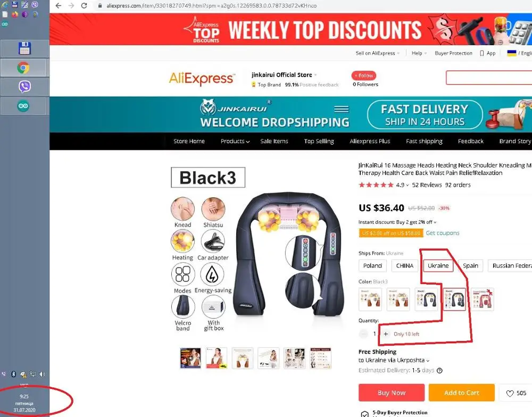
Task: Expand Instant discount details chevron
Action: point(435,222)
